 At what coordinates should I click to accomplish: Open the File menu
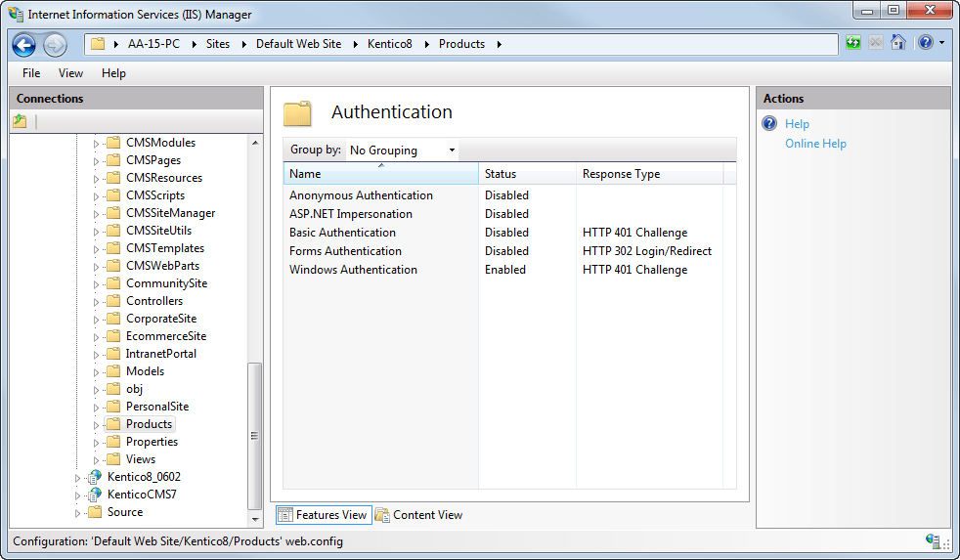tap(31, 73)
